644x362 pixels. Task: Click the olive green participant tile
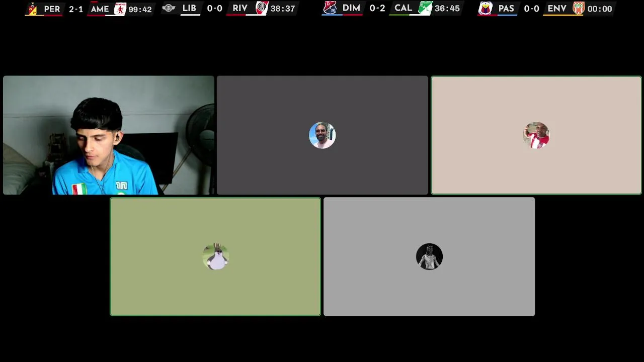pyautogui.click(x=215, y=257)
